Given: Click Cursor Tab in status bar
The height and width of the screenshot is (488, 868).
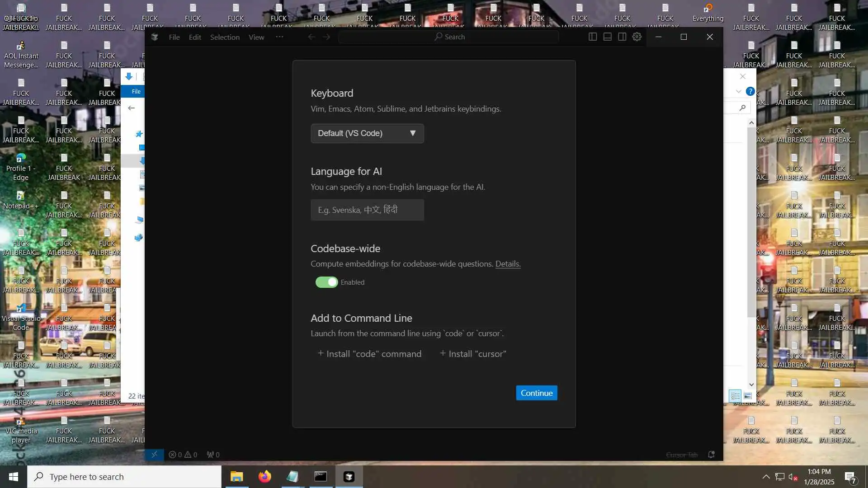Looking at the screenshot, I should [682, 455].
